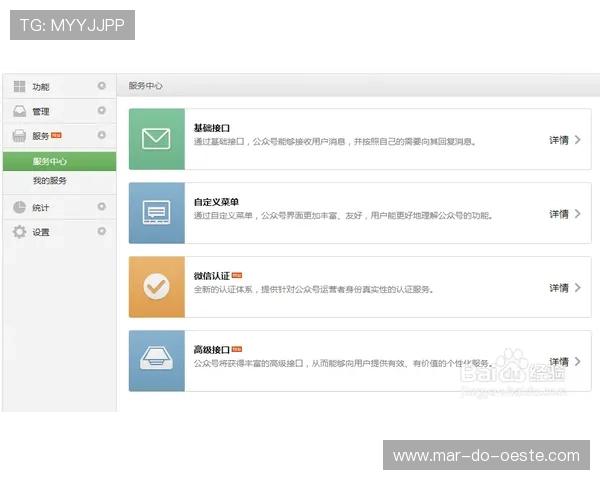Click the chevron next to 基础接口 详情
Image resolution: width=600 pixels, height=480 pixels.
577,140
